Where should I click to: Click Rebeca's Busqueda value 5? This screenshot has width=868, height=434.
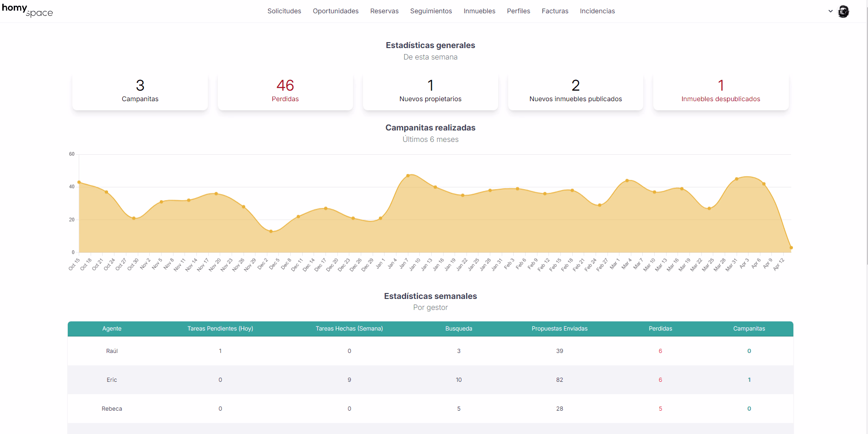coord(459,409)
